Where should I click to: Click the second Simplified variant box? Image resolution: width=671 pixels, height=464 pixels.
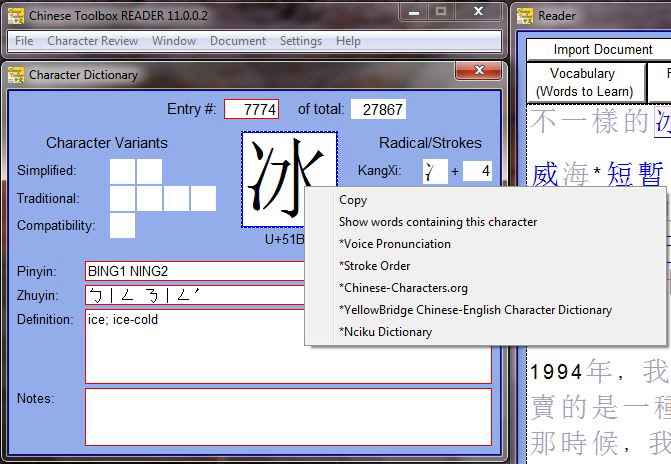tap(149, 171)
